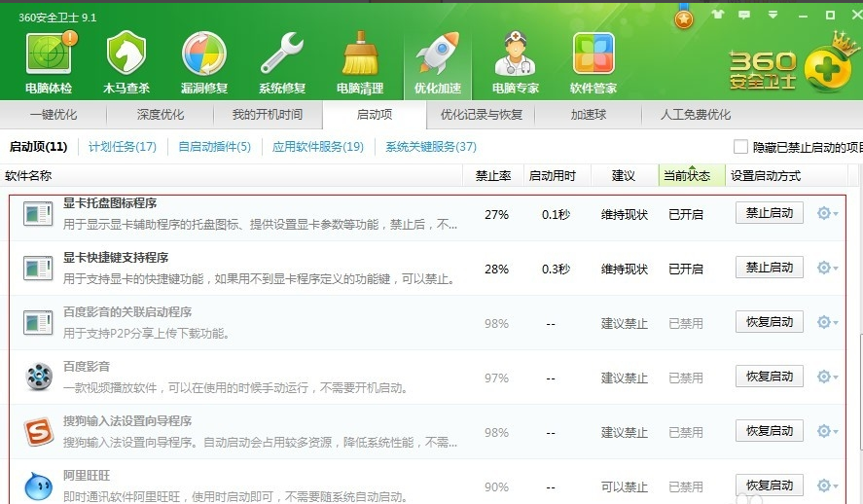The width and height of the screenshot is (863, 504).
Task: Launch 软件管家 colorful grid icon
Action: click(x=593, y=55)
